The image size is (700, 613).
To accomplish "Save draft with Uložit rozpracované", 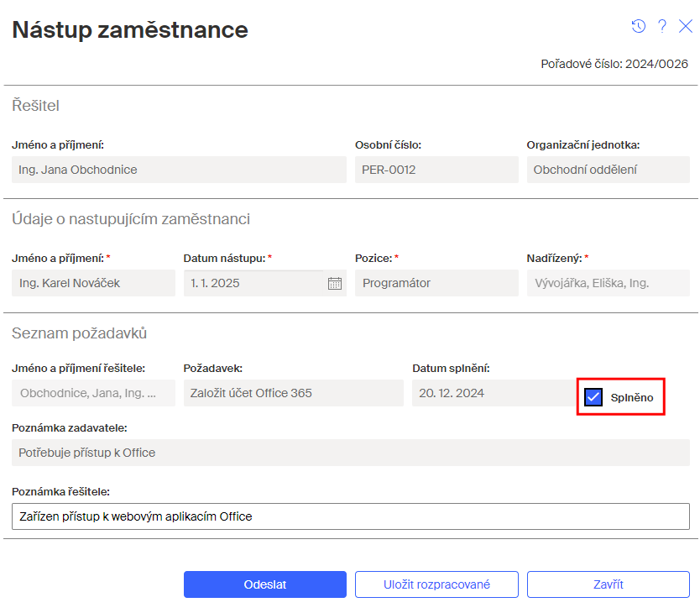I will click(x=436, y=584).
